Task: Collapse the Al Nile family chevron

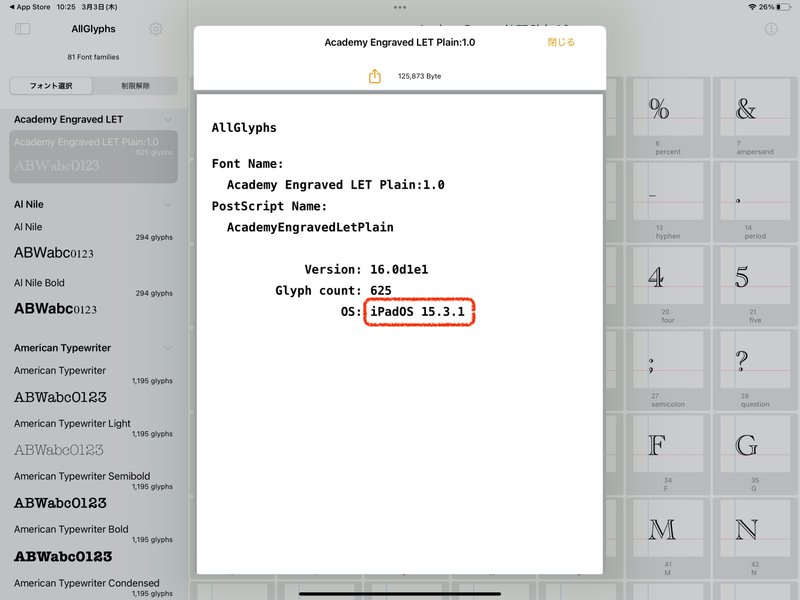Action: click(168, 205)
